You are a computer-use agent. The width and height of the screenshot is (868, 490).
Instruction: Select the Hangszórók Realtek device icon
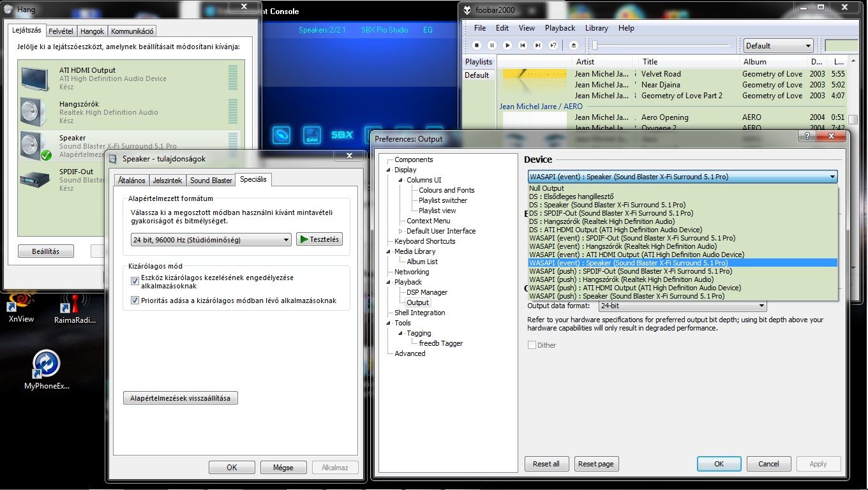[33, 112]
